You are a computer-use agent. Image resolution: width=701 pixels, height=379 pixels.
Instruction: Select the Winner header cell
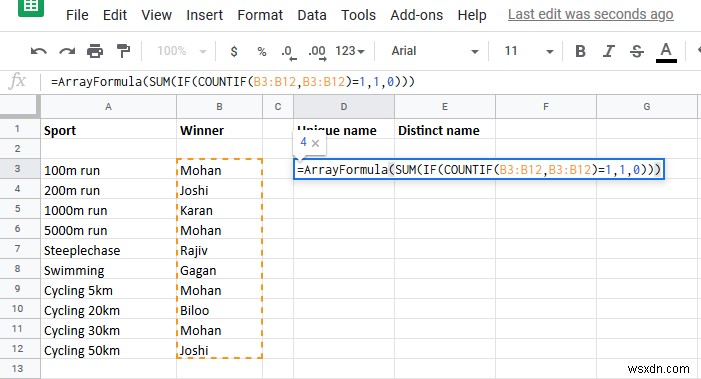click(x=219, y=129)
